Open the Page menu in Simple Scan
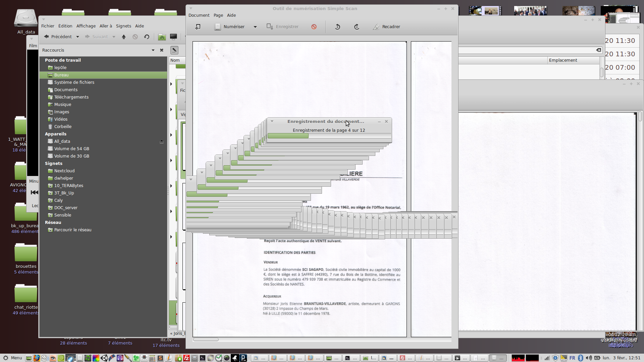The height and width of the screenshot is (362, 644). tap(218, 15)
